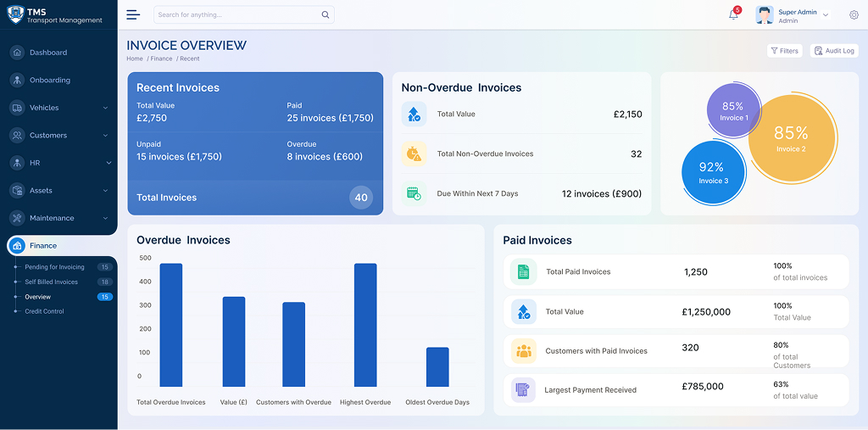Select the Onboarding sidebar icon
The width and height of the screenshot is (868, 430).
pyautogui.click(x=17, y=81)
